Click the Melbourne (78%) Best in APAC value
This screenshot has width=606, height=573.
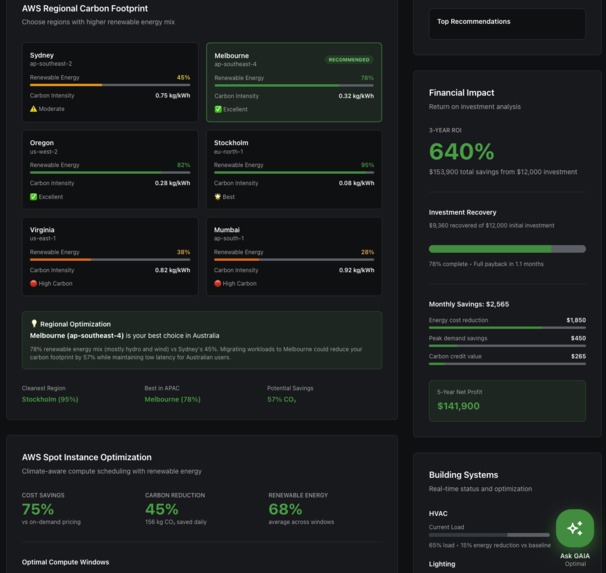(172, 400)
